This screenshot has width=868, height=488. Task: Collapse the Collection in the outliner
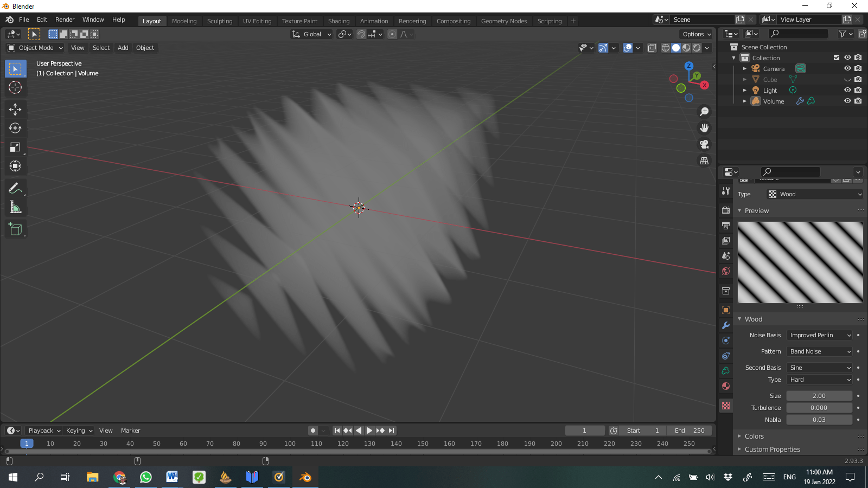pyautogui.click(x=733, y=57)
